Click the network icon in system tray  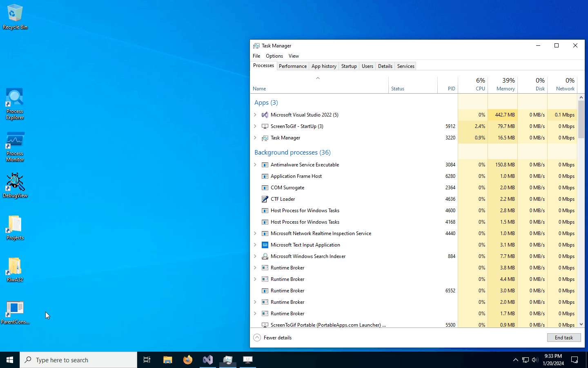tap(526, 360)
